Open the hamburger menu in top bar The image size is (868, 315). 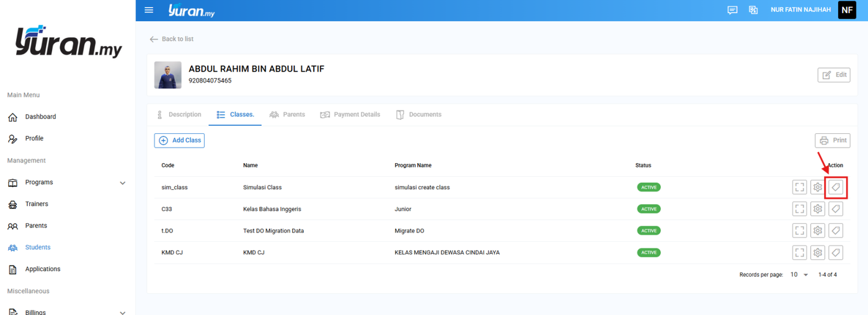click(x=149, y=10)
